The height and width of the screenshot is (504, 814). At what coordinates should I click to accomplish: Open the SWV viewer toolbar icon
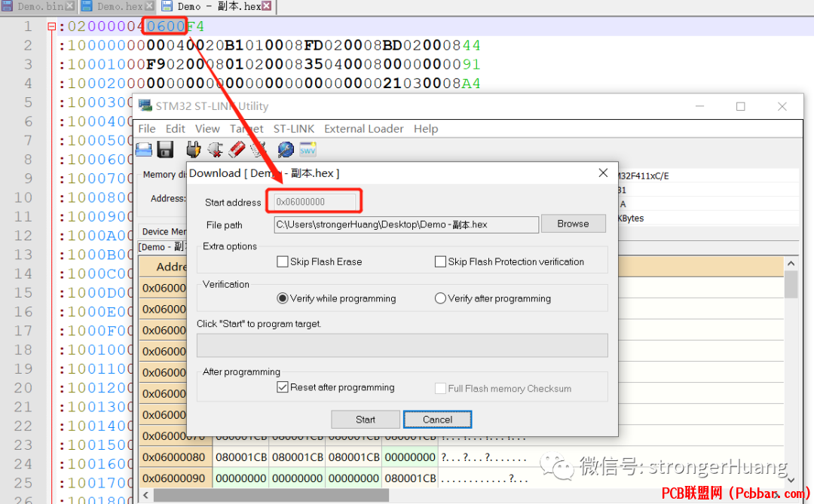[x=308, y=149]
